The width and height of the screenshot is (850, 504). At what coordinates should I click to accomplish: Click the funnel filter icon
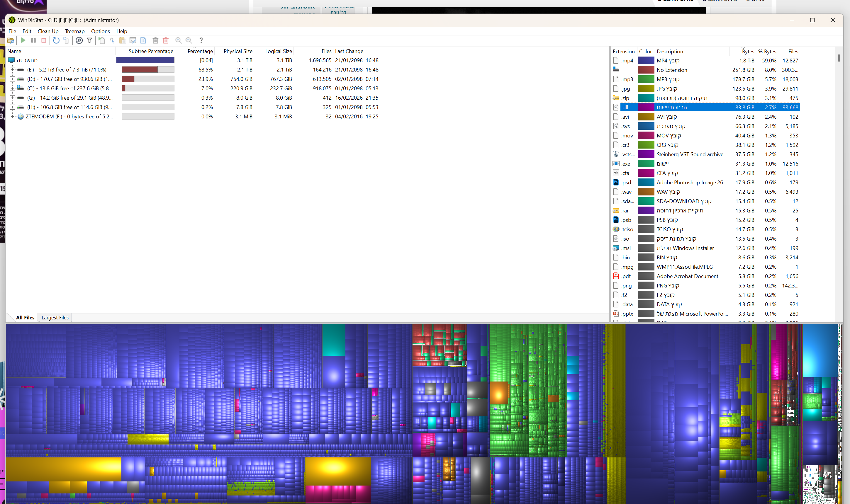tap(89, 40)
